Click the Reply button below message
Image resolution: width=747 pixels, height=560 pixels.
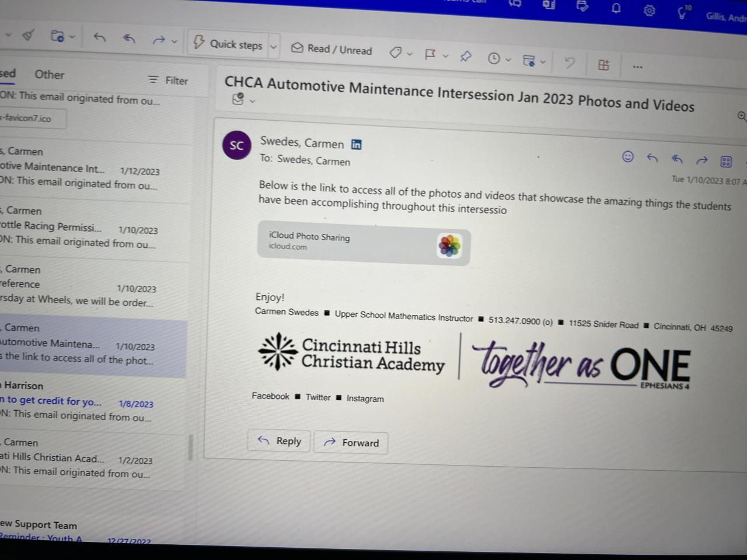pos(279,440)
